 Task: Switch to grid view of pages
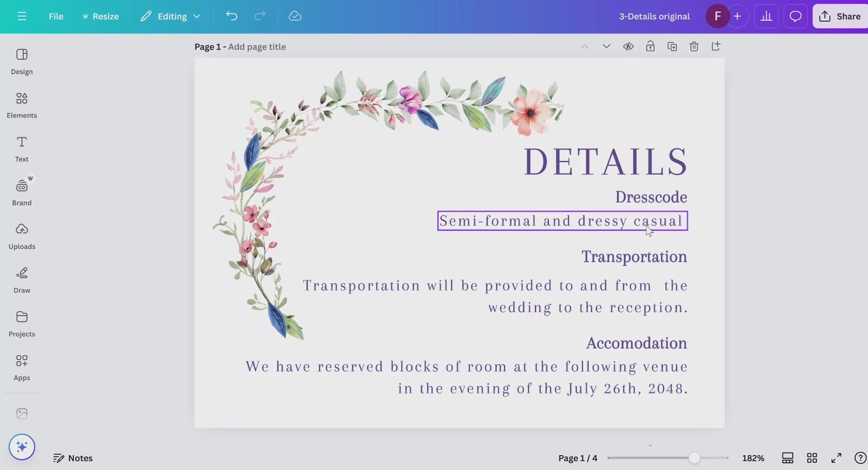tap(812, 458)
